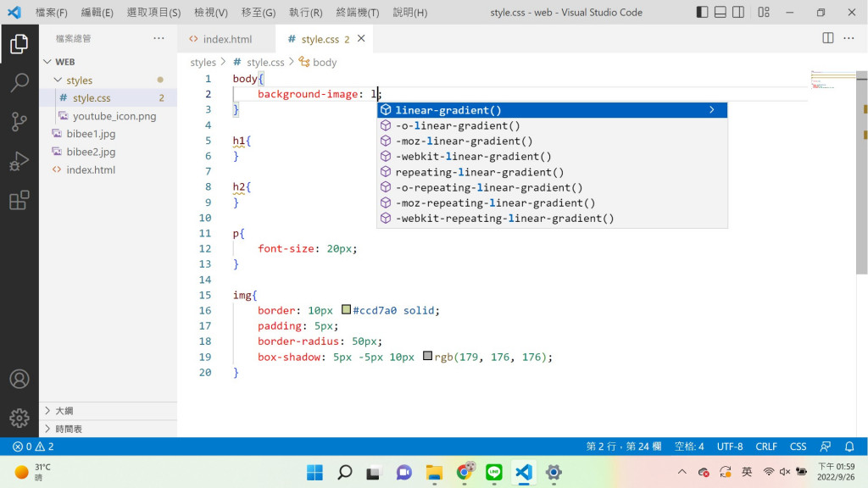Viewport: 868px width, 488px height.
Task: Open Windows Start button on taskbar
Action: click(x=315, y=473)
